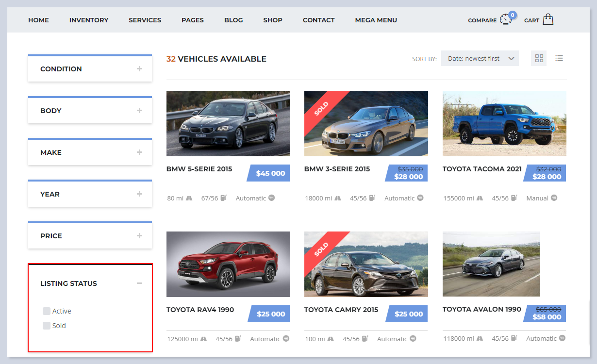
Task: Click the $25 000 price tag on RAV4
Action: click(270, 314)
